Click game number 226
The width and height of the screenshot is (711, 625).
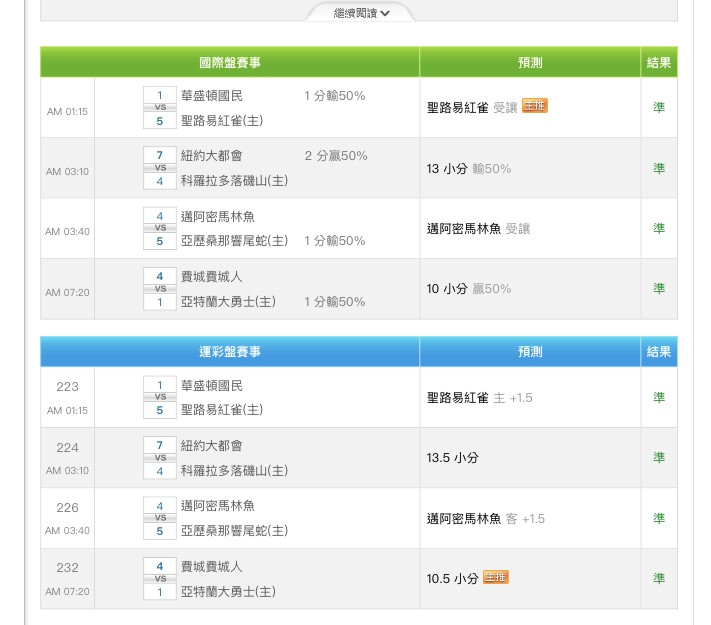point(67,508)
